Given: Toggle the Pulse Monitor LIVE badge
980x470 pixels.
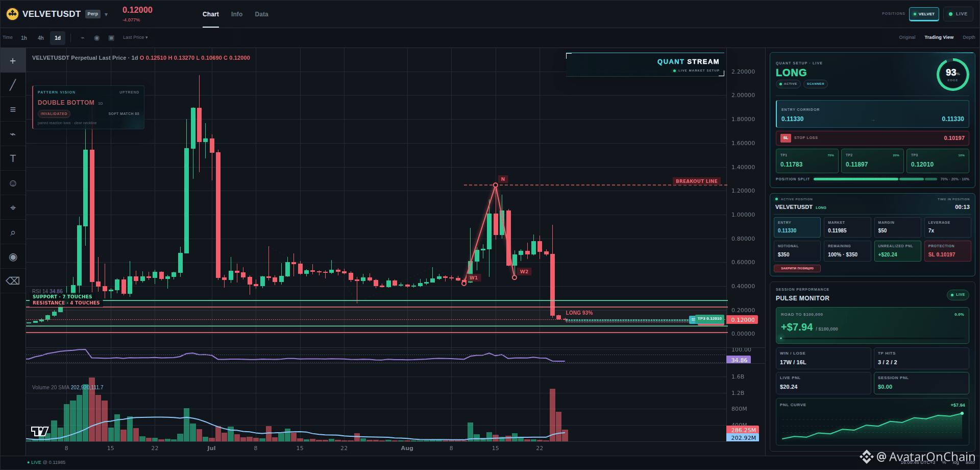Looking at the screenshot, I should click(x=958, y=295).
